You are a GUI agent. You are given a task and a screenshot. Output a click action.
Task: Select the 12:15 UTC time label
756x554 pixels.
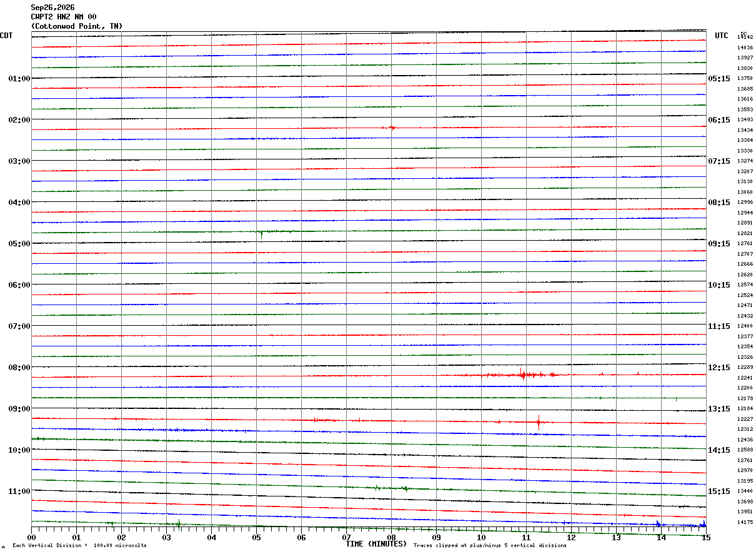(719, 368)
